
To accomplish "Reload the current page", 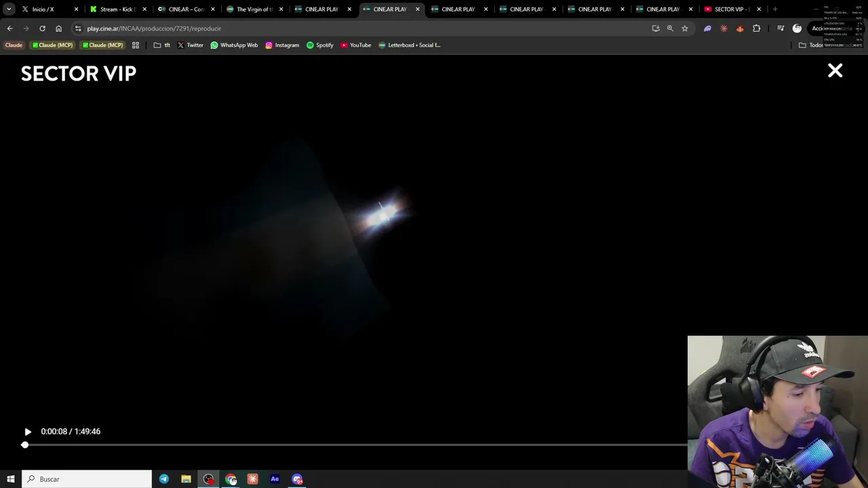I will pyautogui.click(x=42, y=28).
